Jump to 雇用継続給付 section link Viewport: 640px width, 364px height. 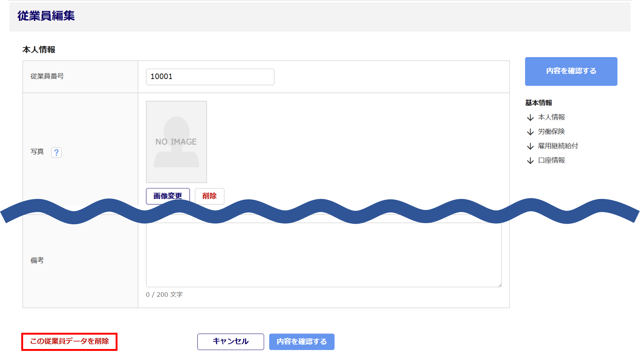[x=558, y=146]
